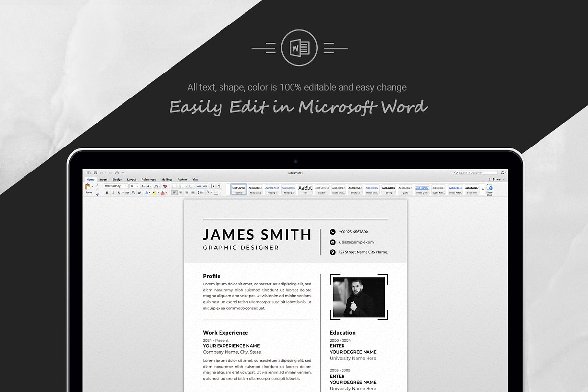The width and height of the screenshot is (588, 392).
Task: Click the bullet list icon
Action: (x=174, y=186)
